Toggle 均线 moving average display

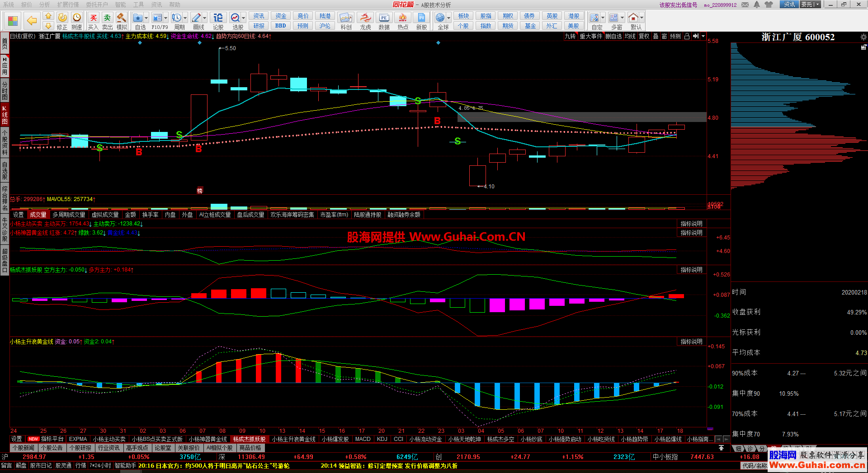[630, 36]
